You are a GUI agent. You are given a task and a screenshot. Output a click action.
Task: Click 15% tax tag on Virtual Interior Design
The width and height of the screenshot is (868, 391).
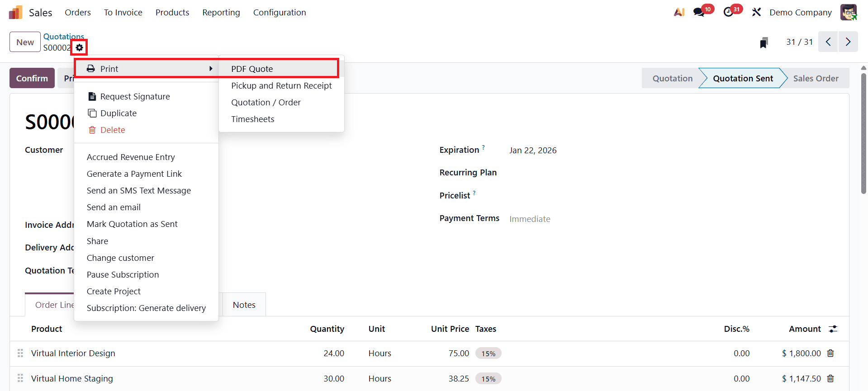point(488,353)
